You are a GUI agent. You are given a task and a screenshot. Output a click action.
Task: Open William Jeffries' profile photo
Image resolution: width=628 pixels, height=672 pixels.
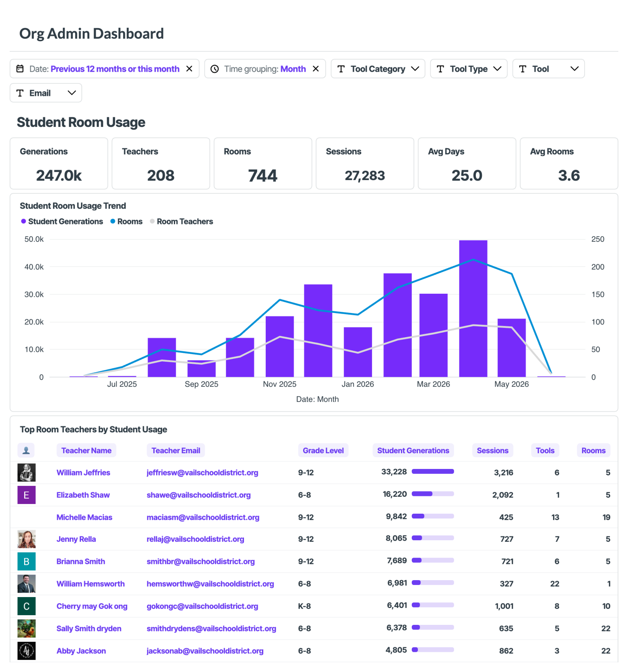pos(27,473)
